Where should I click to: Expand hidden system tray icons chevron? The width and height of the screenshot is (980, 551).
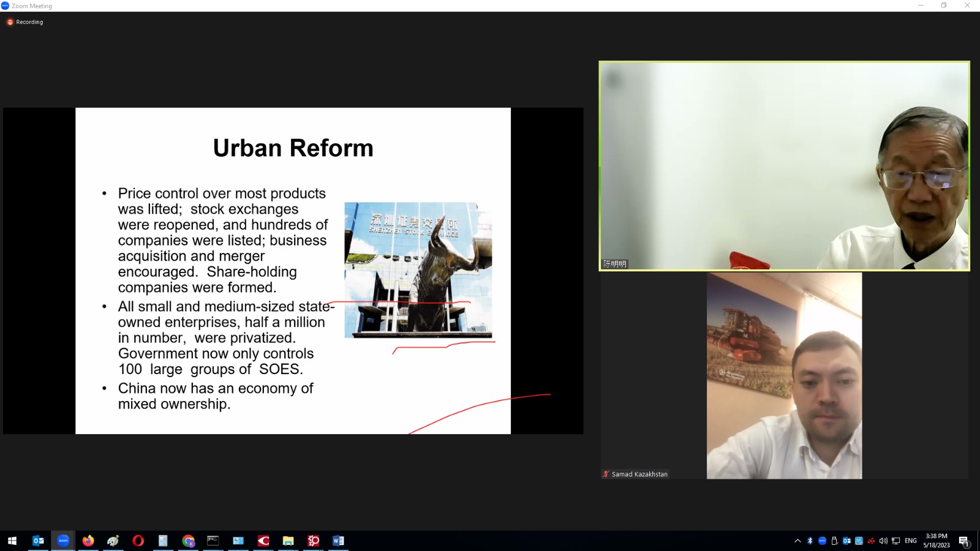(x=797, y=541)
